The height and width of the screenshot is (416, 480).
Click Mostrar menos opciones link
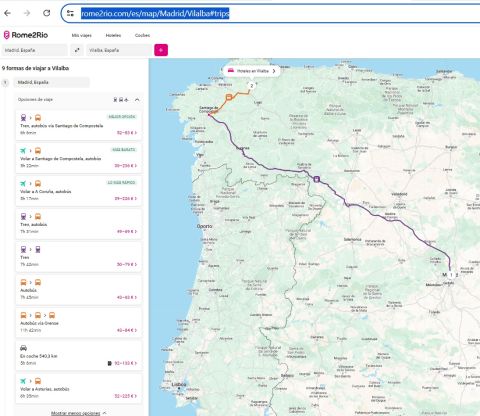[76, 413]
